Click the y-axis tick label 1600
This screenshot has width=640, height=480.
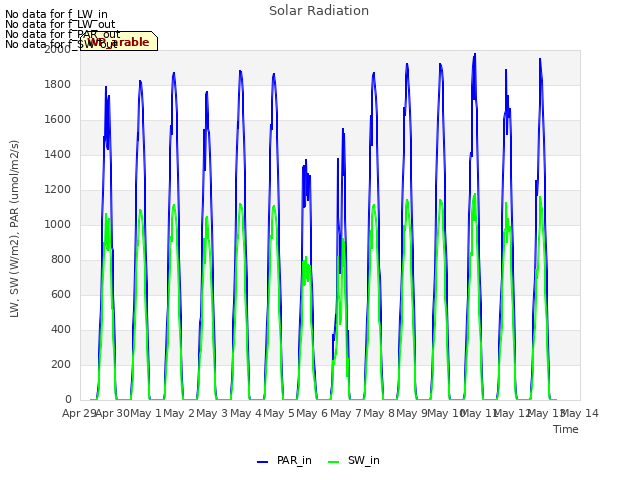point(58,120)
